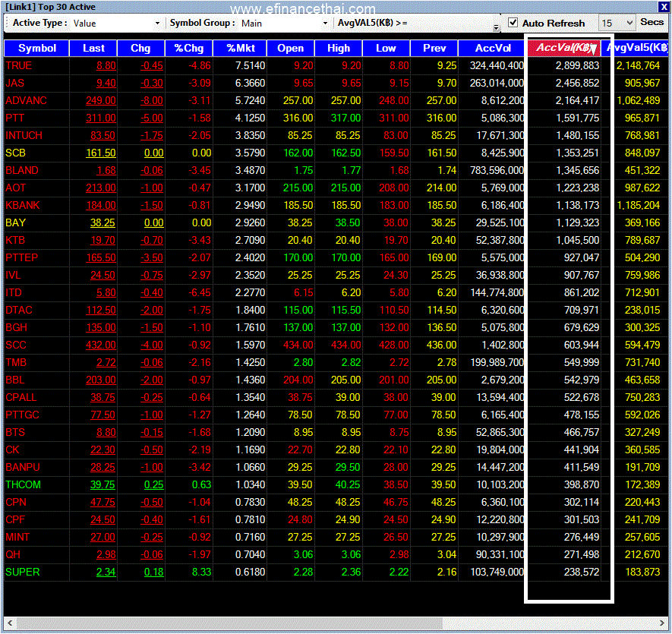Select the QH symbol

pyautogui.click(x=13, y=555)
